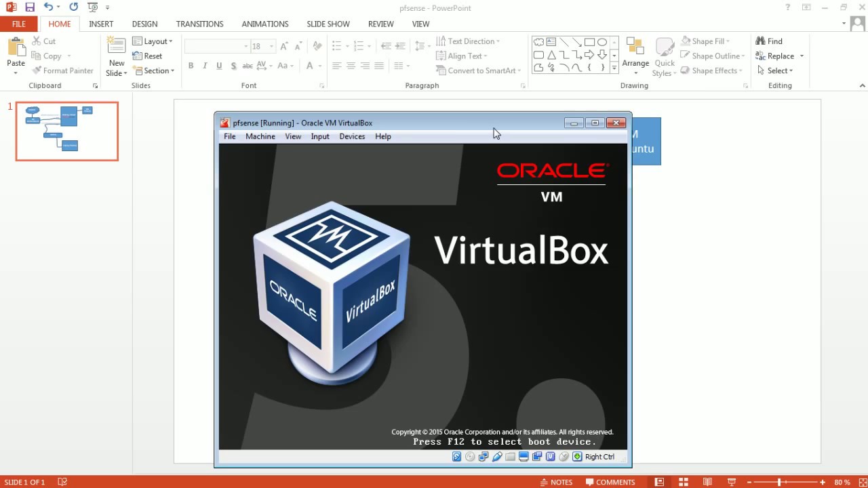This screenshot has height=488, width=868.
Task: Toggle the NOTES pane
Action: (x=556, y=482)
